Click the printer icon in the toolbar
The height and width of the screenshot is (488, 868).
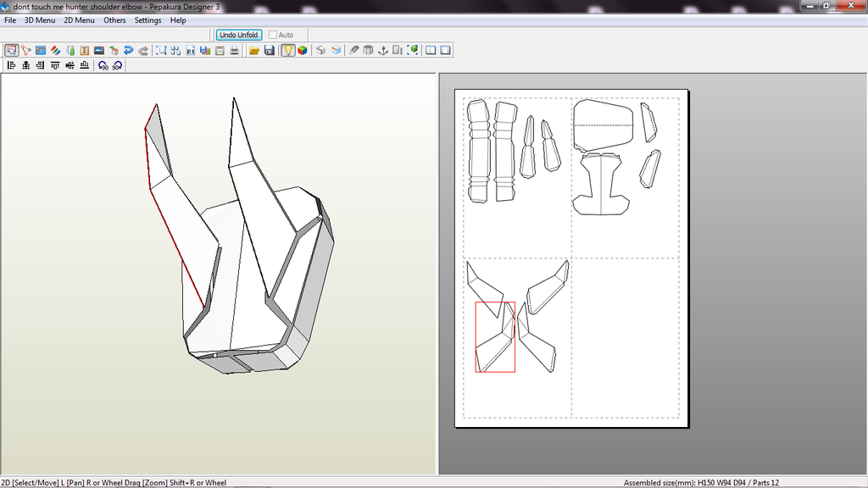[x=233, y=51]
